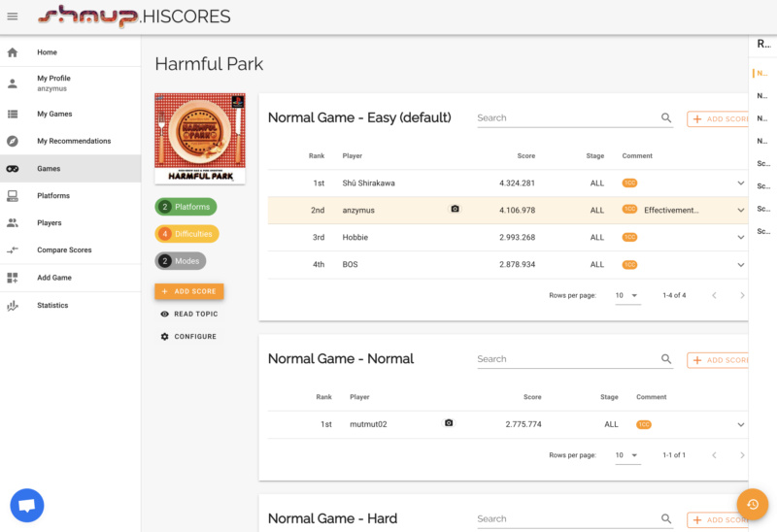Click the green Platforms chip
Image resolution: width=777 pixels, height=532 pixels.
coord(186,207)
